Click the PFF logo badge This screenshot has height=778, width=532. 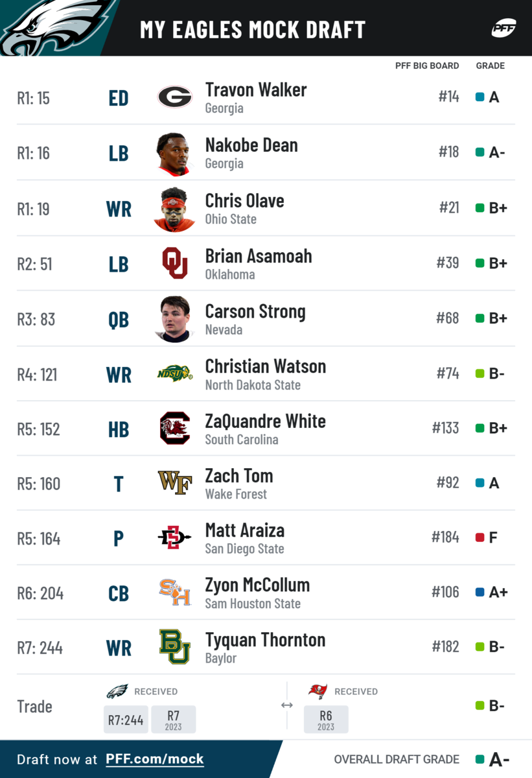click(x=503, y=29)
